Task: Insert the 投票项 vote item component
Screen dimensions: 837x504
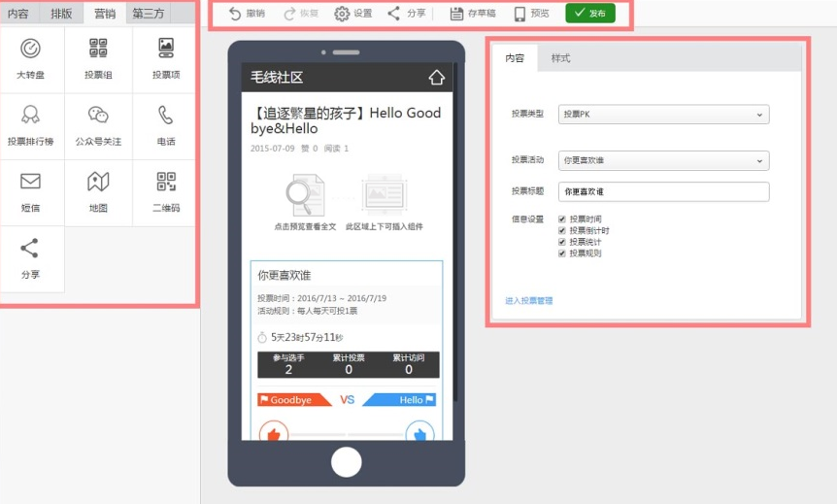Action: pyautogui.click(x=166, y=58)
